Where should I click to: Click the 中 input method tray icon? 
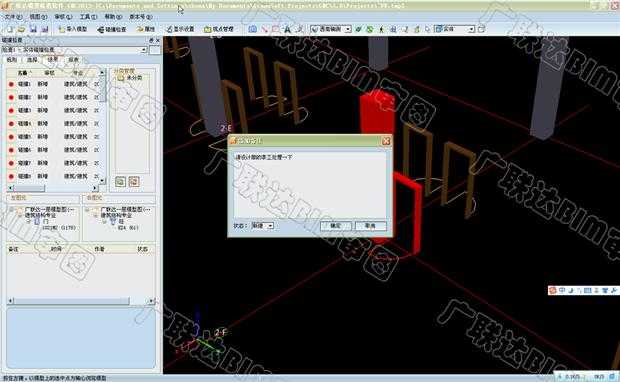[562, 291]
